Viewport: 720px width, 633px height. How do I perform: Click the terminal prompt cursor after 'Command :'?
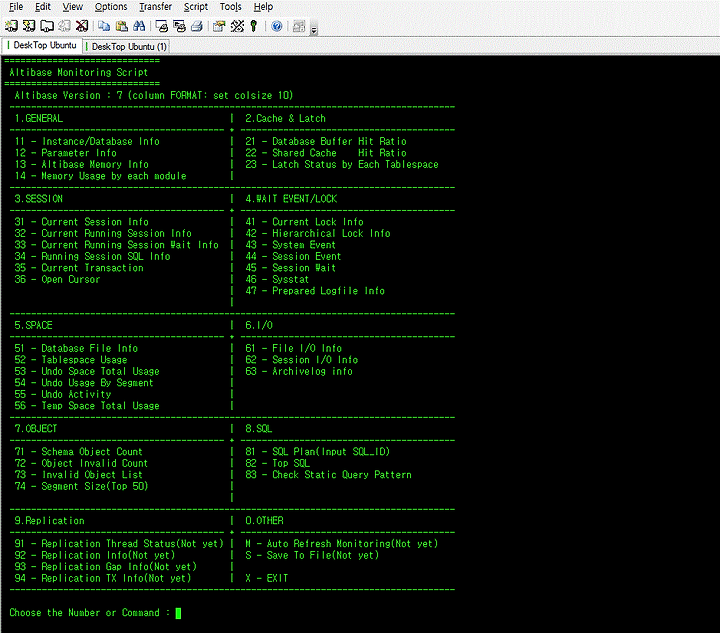178,613
